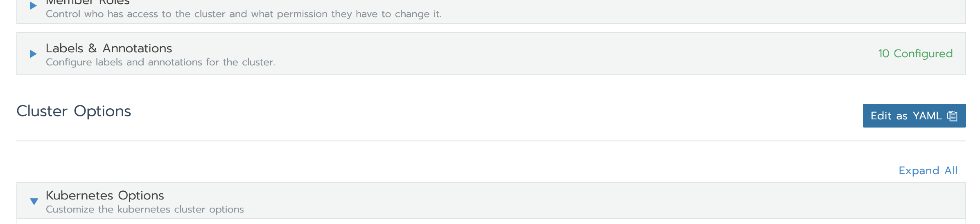980x224 pixels.
Task: Click the word YAML on the blue button
Action: tap(927, 116)
